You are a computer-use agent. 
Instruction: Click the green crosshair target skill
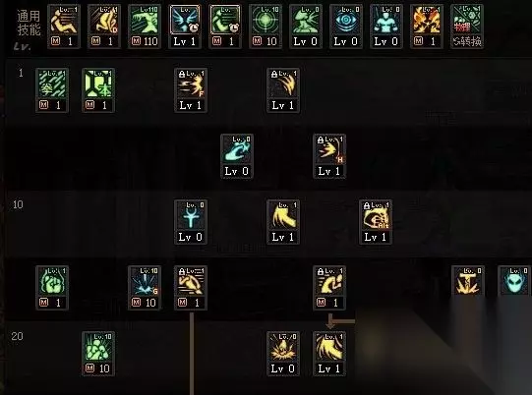265,27
